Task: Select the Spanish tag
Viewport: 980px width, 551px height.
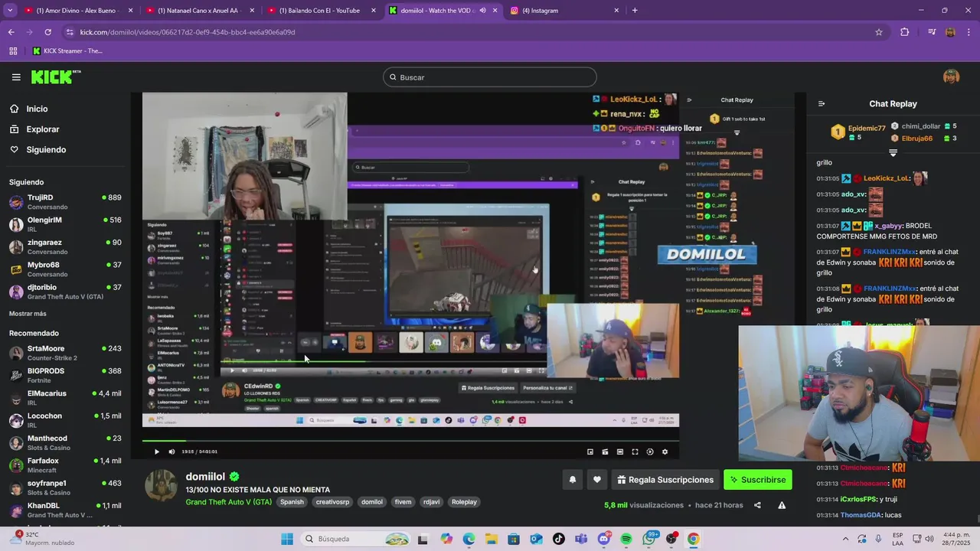Action: (x=292, y=502)
